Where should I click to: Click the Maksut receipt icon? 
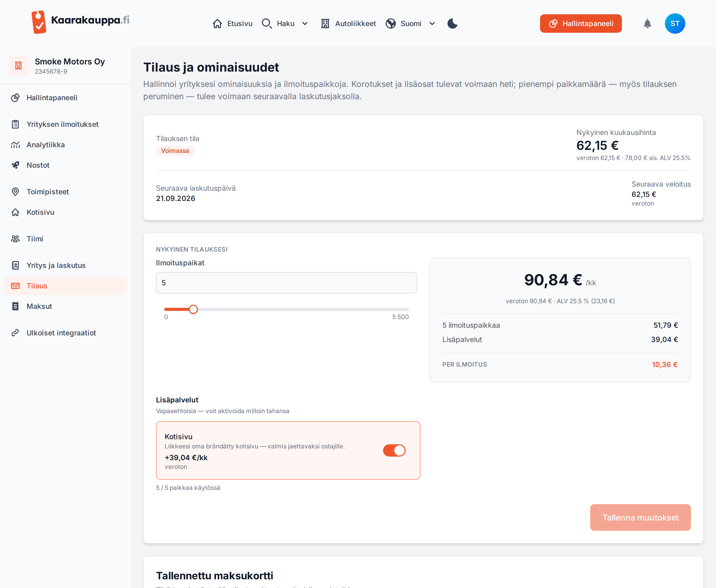point(15,307)
